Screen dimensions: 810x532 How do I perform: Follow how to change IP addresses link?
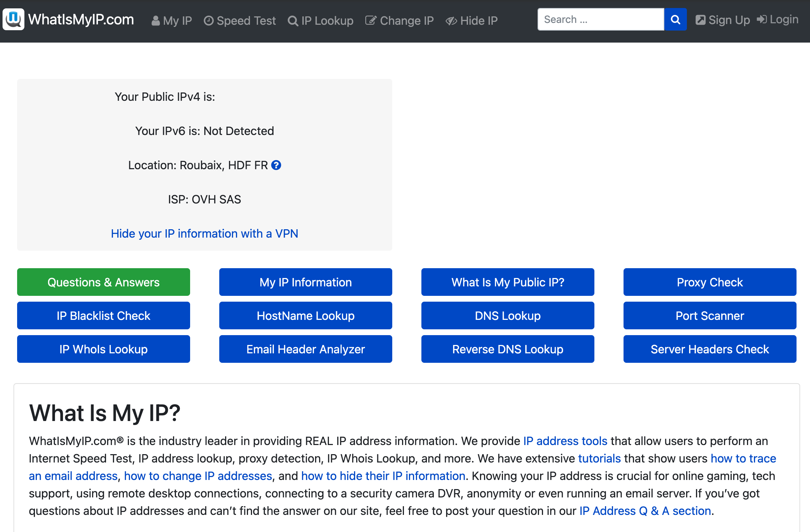[198, 476]
